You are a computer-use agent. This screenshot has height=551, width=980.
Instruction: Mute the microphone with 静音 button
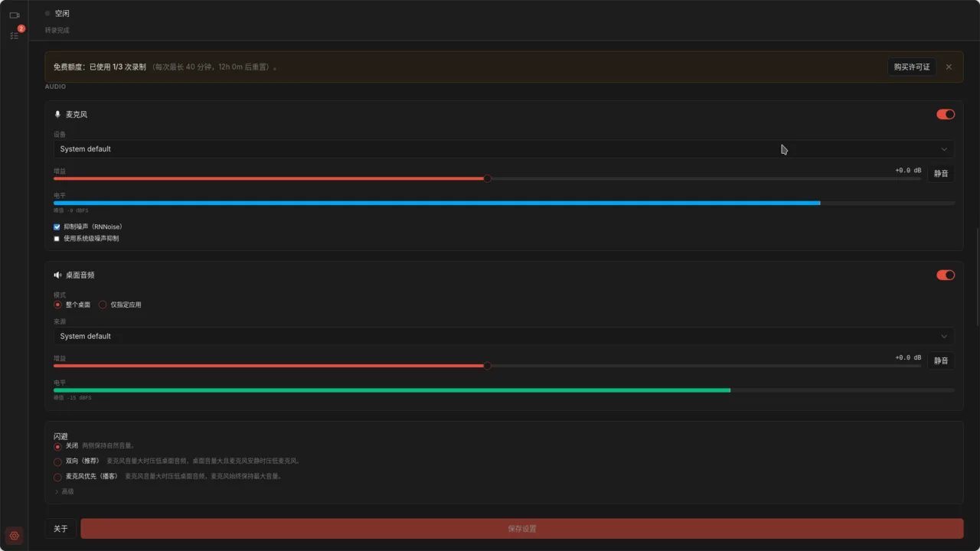pyautogui.click(x=941, y=174)
